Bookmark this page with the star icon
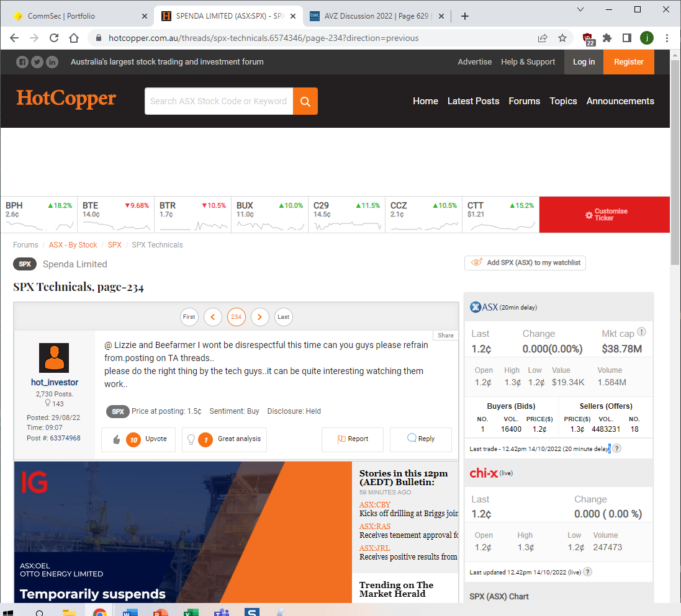This screenshot has width=681, height=616. (x=562, y=38)
